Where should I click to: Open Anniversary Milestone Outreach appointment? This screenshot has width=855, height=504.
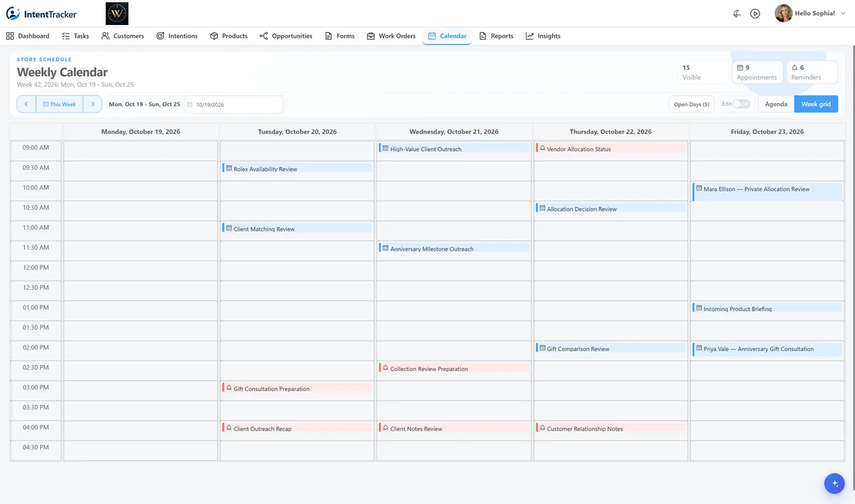454,248
